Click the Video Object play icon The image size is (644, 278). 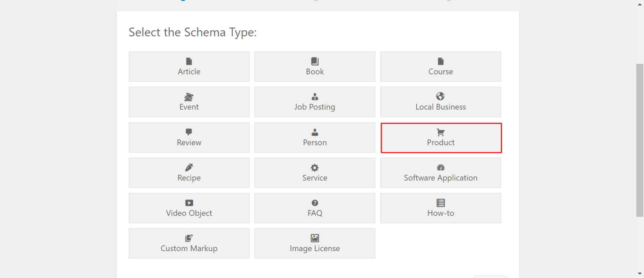(189, 203)
